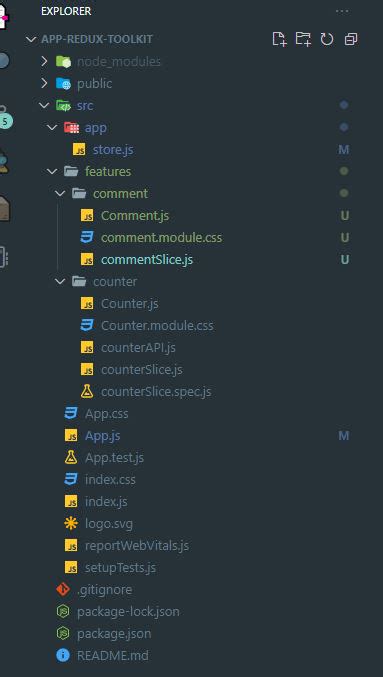This screenshot has width=383, height=677.
Task: Click the counter folder icon
Action: pos(79,282)
